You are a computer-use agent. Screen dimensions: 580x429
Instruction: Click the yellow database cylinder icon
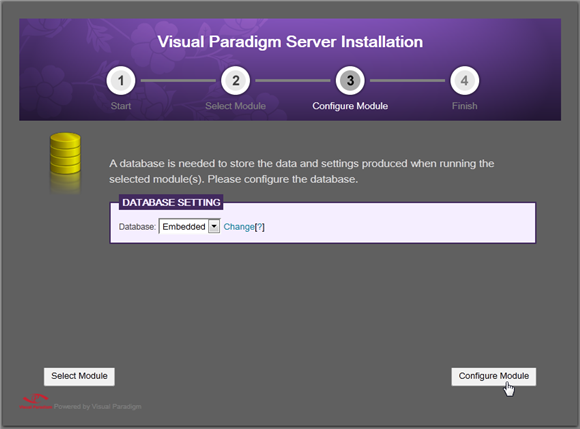[65, 154]
